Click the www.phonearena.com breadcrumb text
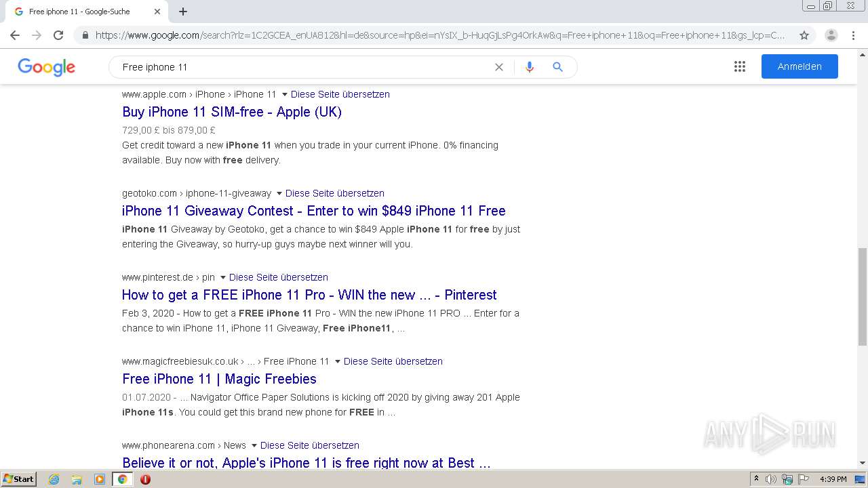 coord(168,445)
